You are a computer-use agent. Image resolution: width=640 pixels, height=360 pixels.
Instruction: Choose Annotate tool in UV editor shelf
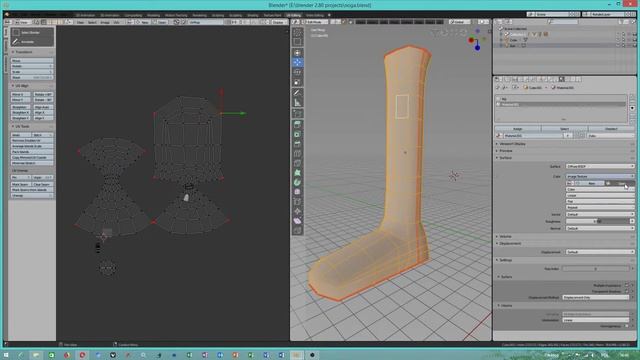click(32, 42)
